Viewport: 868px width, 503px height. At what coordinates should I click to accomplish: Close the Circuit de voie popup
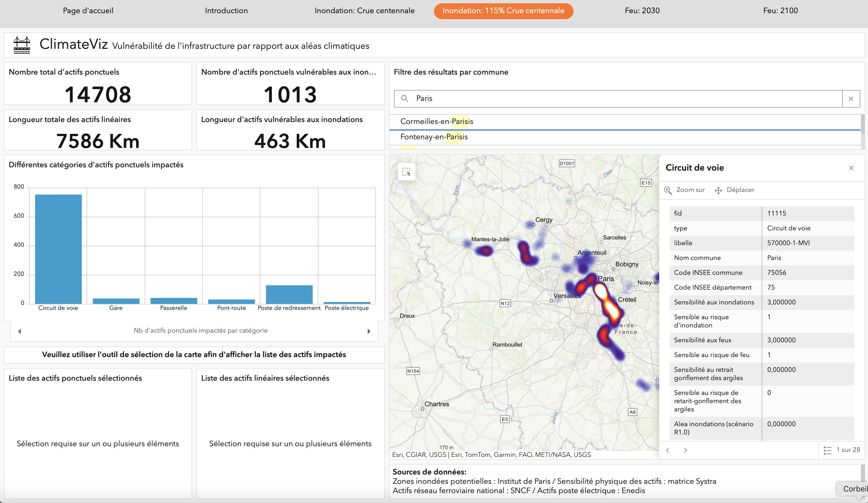pyautogui.click(x=851, y=168)
